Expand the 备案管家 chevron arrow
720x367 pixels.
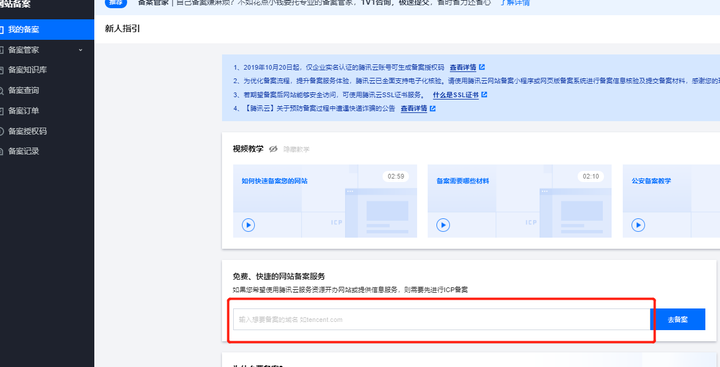click(x=81, y=50)
